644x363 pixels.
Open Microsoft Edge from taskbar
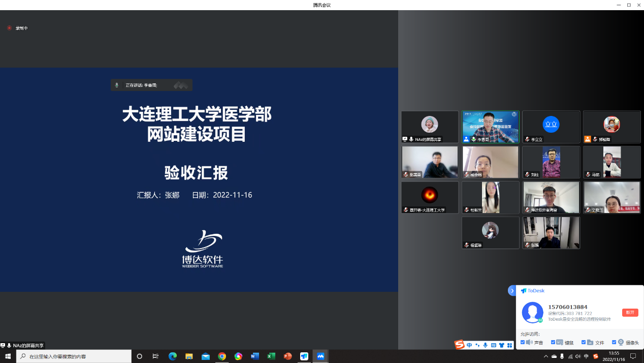173,356
